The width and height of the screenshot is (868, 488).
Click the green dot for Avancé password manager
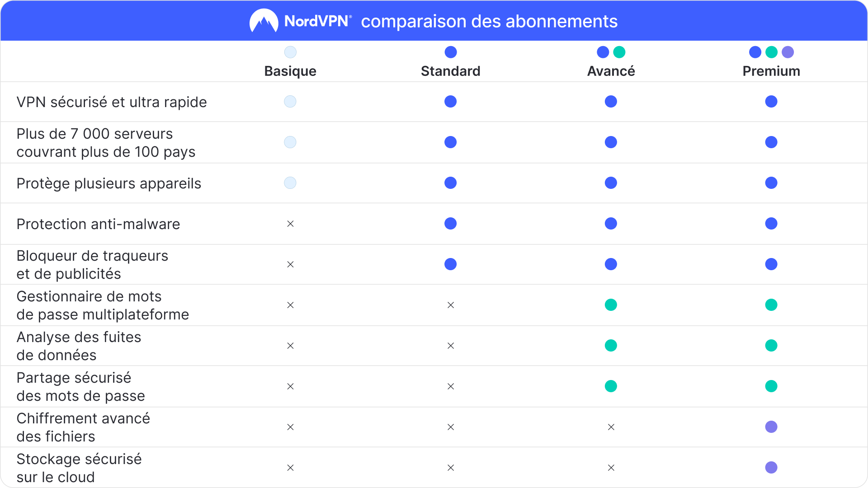point(611,305)
